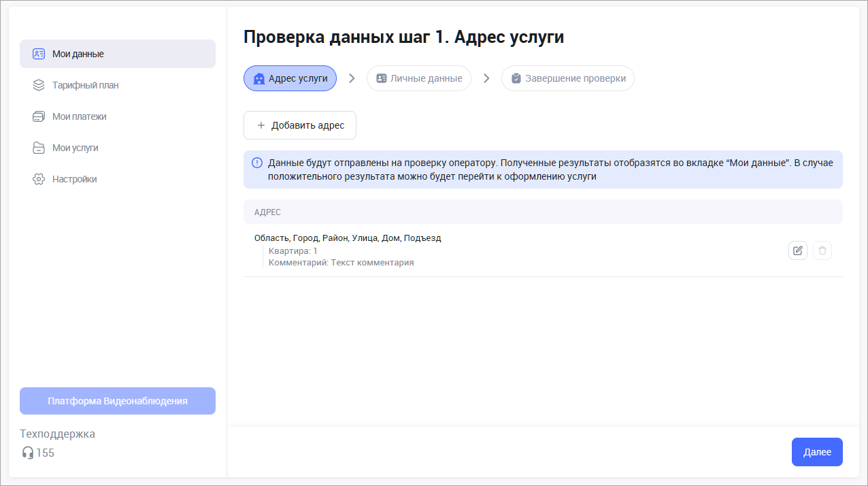Edit the address using the pencil icon
Viewport: 868px width, 486px height.
click(x=798, y=250)
